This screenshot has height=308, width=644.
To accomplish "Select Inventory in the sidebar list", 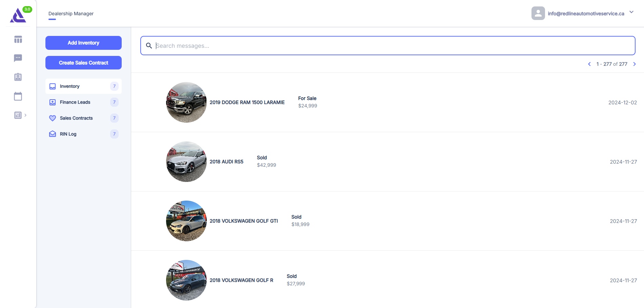I will point(70,86).
